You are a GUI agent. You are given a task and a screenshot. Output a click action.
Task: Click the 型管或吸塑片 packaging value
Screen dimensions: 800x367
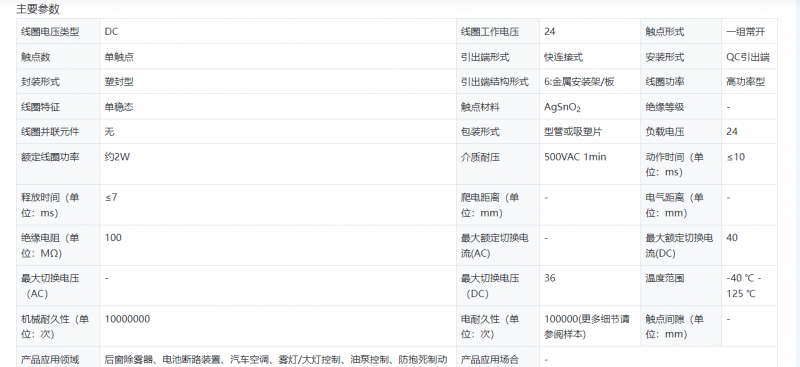click(573, 132)
